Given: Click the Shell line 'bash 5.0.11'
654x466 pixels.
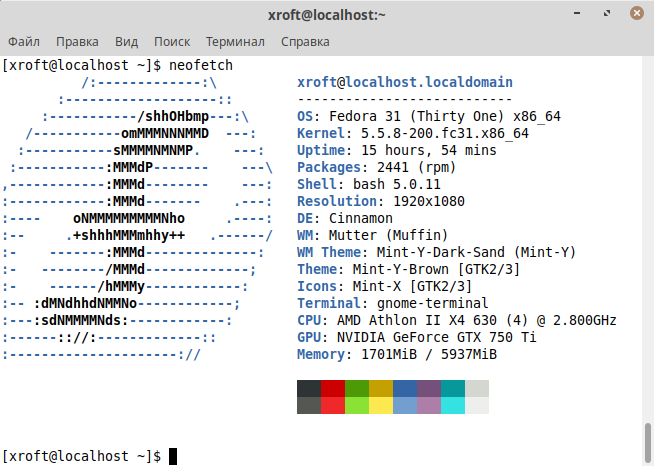Looking at the screenshot, I should tap(397, 184).
